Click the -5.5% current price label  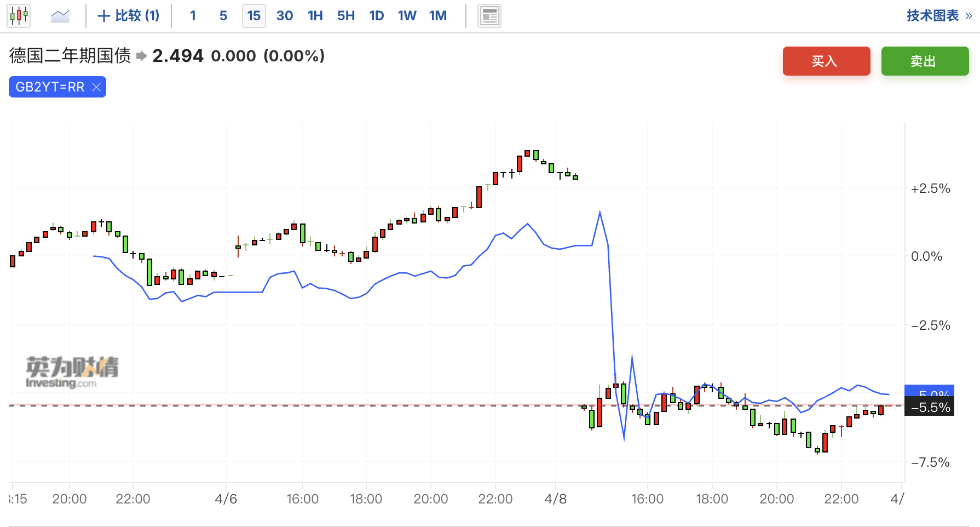tap(930, 408)
